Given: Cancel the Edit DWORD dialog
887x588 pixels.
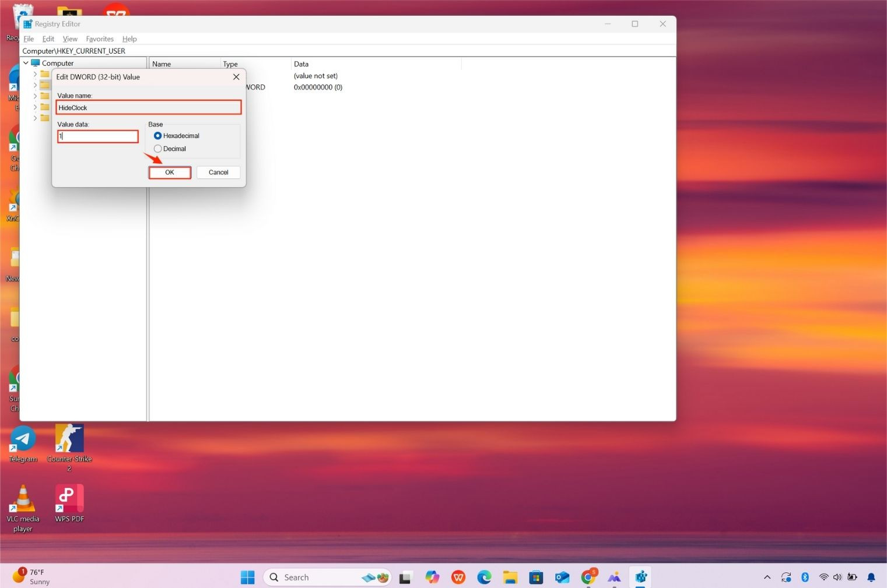Looking at the screenshot, I should (218, 172).
